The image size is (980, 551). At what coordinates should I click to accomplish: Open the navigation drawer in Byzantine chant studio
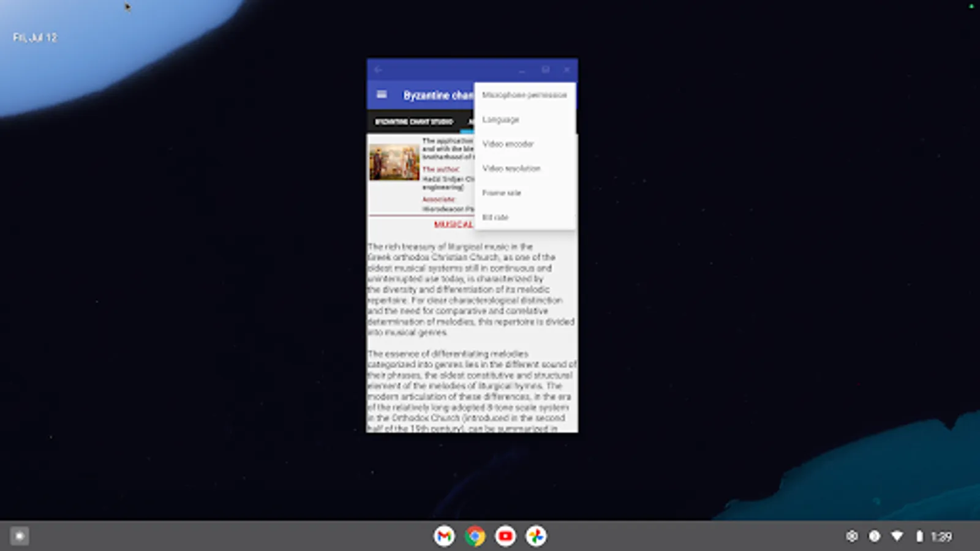pyautogui.click(x=381, y=94)
